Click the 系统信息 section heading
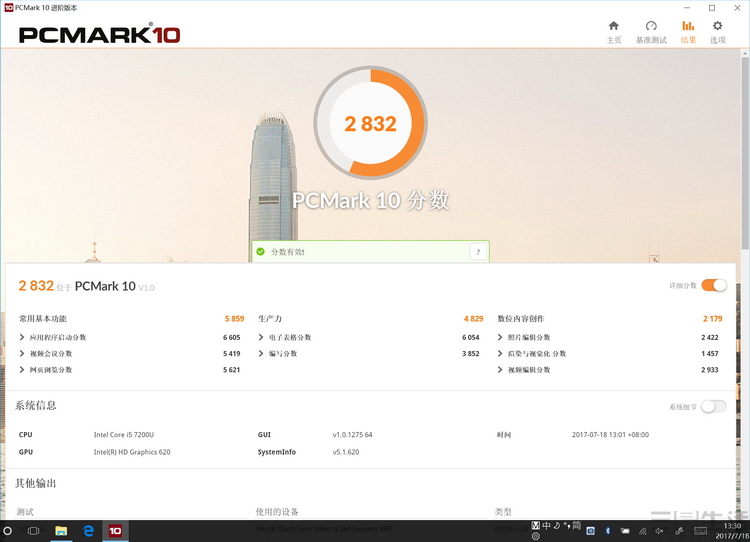Viewport: 750px width, 542px height. (35, 406)
